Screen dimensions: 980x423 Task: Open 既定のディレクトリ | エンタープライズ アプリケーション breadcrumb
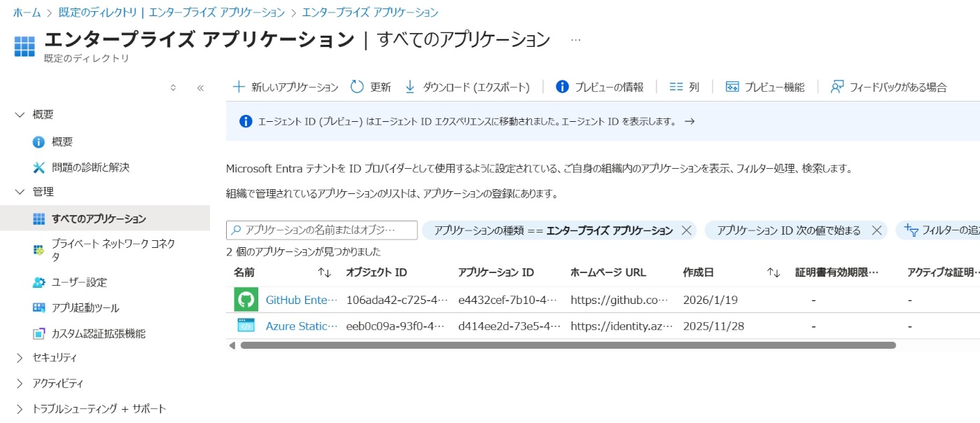point(171,13)
